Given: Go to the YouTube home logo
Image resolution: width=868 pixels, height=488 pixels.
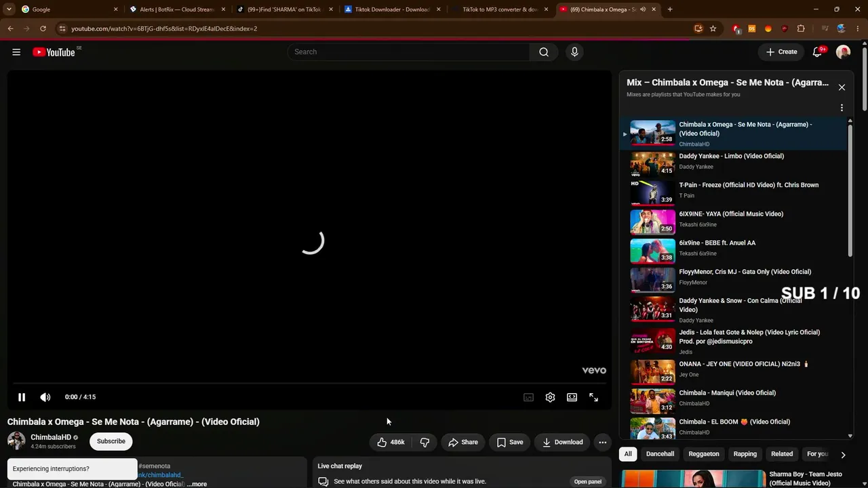Looking at the screenshot, I should (54, 52).
